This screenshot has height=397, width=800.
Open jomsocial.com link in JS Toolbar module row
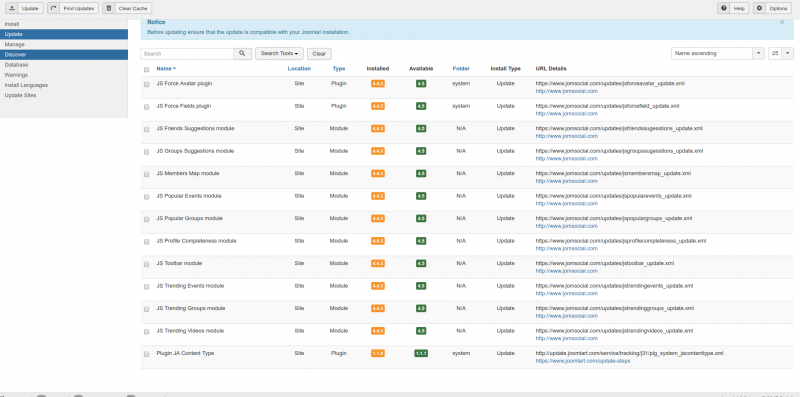coord(566,271)
